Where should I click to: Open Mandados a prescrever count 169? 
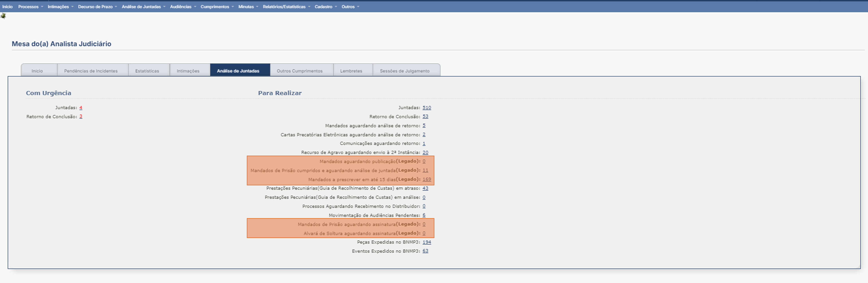point(427,179)
